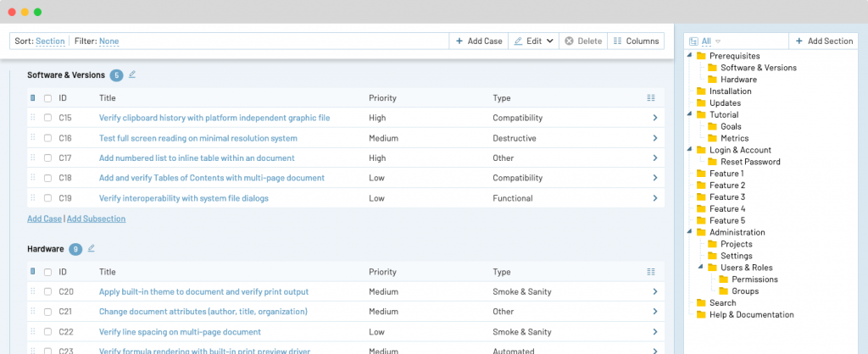Check the box for case C18
868x354 pixels.
(x=48, y=178)
